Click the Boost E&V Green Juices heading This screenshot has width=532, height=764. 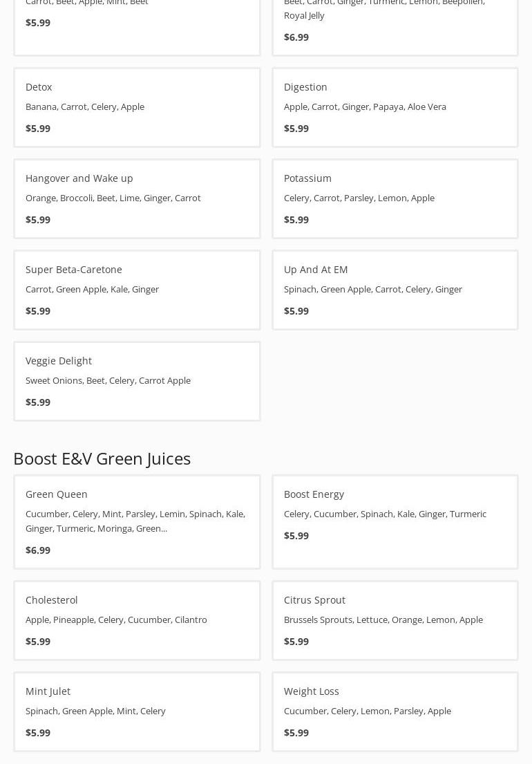(x=102, y=458)
